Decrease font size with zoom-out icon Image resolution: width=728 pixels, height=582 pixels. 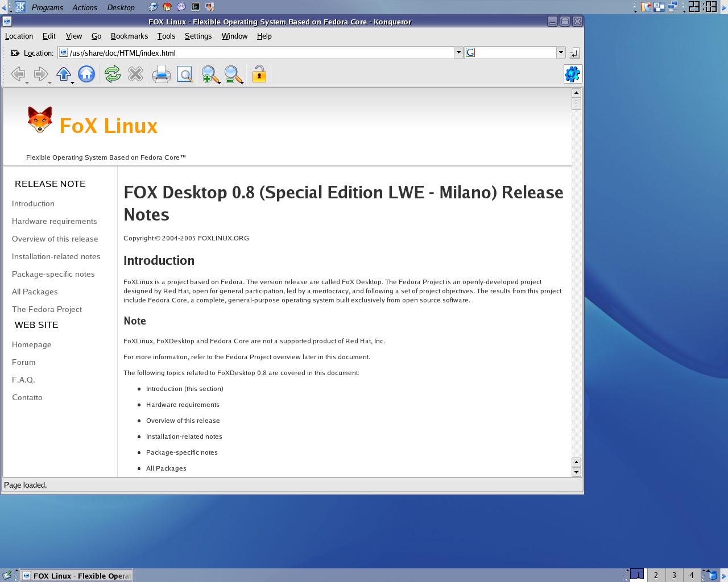(x=232, y=74)
